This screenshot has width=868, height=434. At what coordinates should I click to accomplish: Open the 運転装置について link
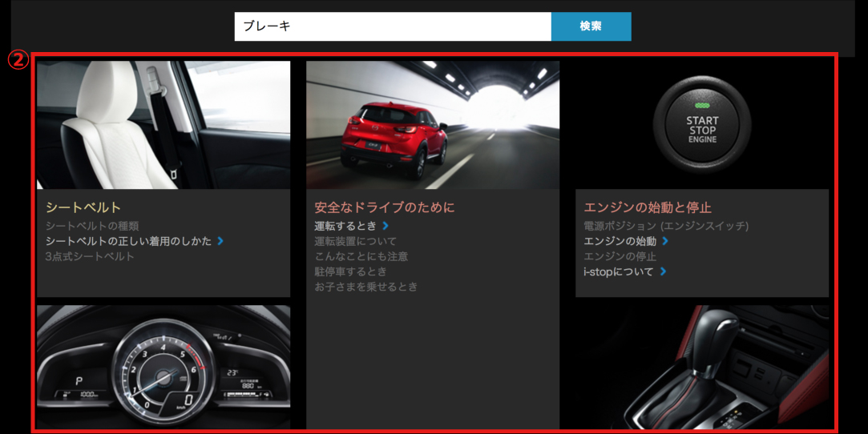(355, 241)
